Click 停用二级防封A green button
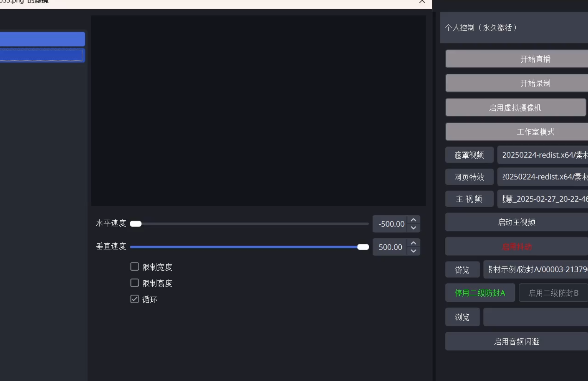This screenshot has width=588, height=381. (480, 293)
